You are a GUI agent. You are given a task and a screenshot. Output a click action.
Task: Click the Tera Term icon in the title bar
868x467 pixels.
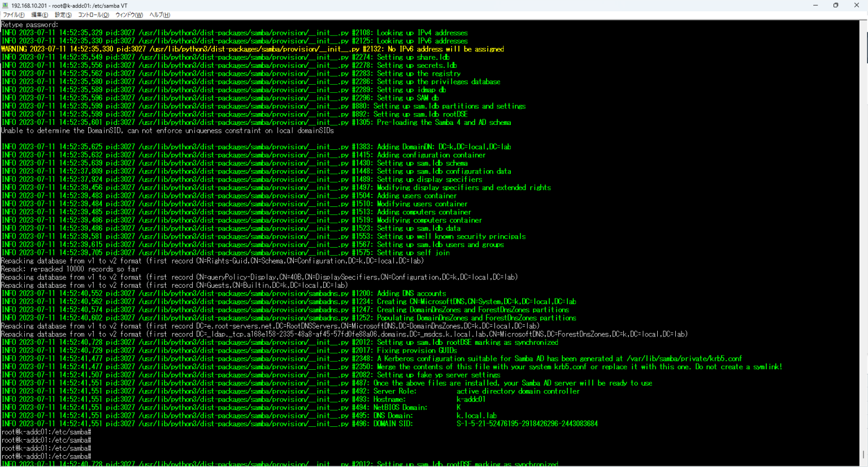(6, 5)
